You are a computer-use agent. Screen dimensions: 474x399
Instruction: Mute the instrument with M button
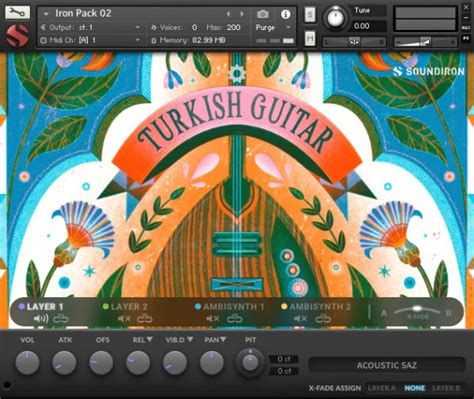click(310, 39)
